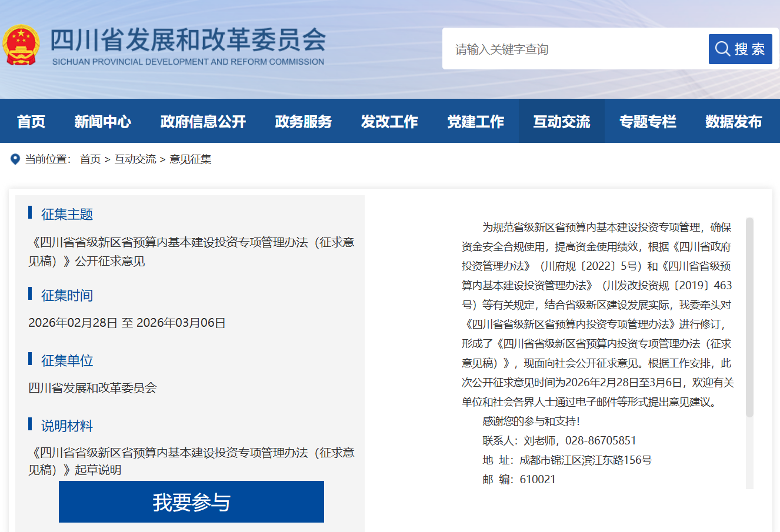780x532 pixels.
Task: Open the 发改工作 navigation item
Action: (x=389, y=122)
